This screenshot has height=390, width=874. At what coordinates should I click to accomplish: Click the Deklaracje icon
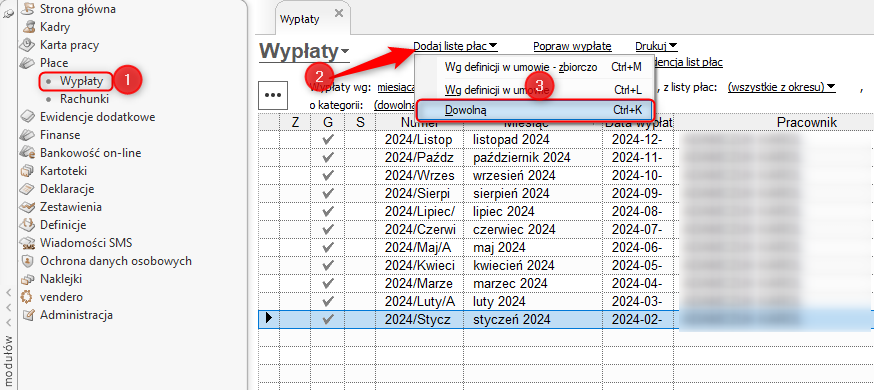[x=27, y=189]
